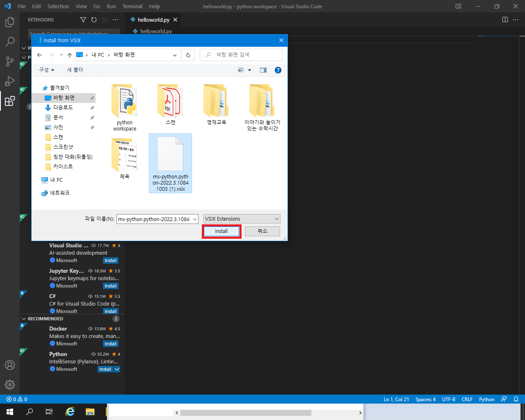Filter extensions with the funnel icon
This screenshot has height=420, width=525.
[x=83, y=20]
